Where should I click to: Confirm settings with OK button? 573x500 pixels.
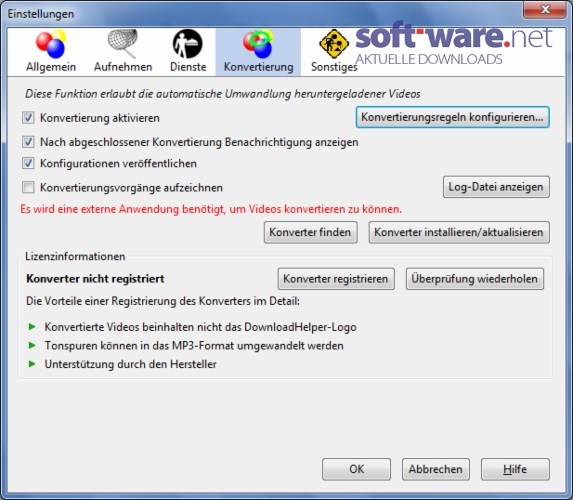tap(356, 469)
